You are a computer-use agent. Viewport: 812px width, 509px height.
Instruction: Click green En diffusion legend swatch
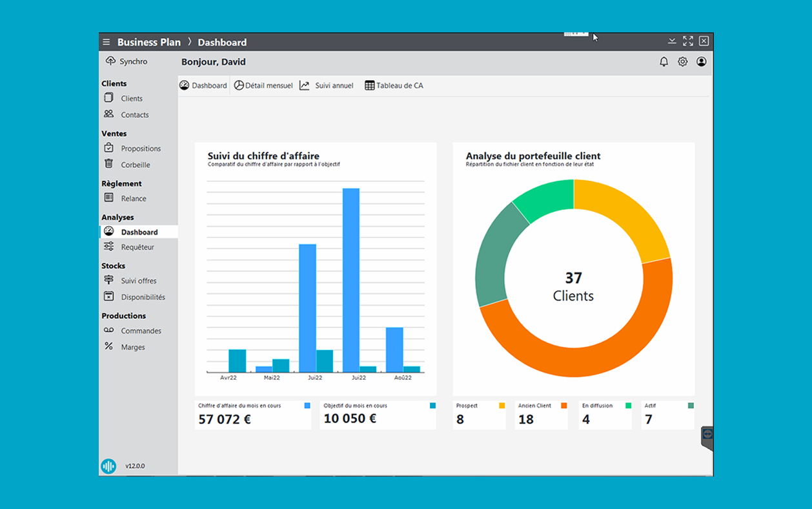(628, 406)
